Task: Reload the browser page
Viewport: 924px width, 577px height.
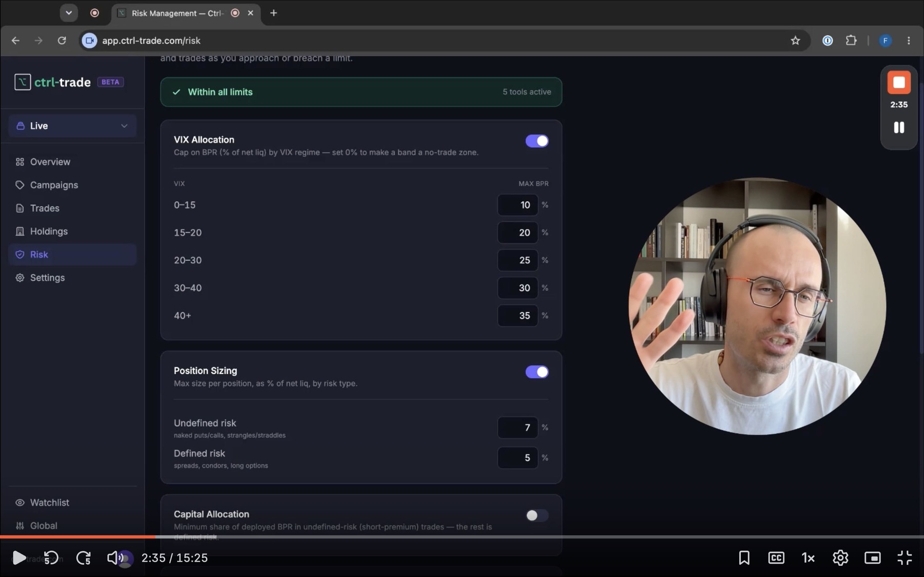Action: click(62, 41)
